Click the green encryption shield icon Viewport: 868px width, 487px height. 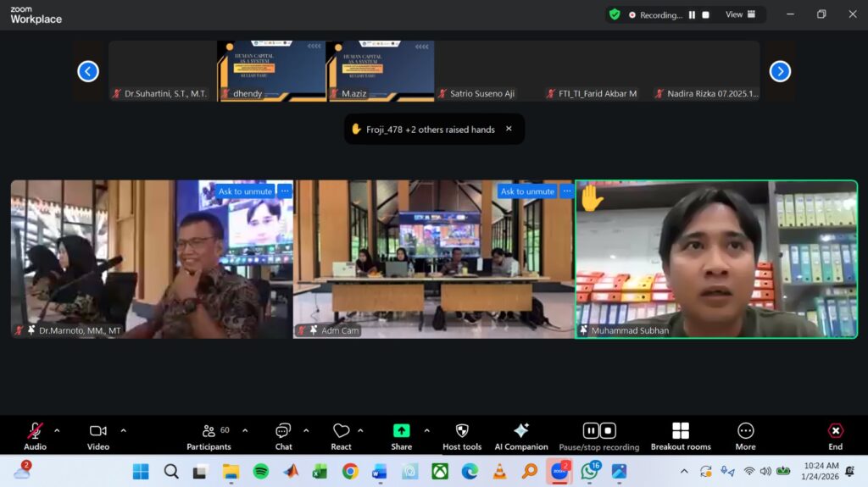click(x=615, y=14)
